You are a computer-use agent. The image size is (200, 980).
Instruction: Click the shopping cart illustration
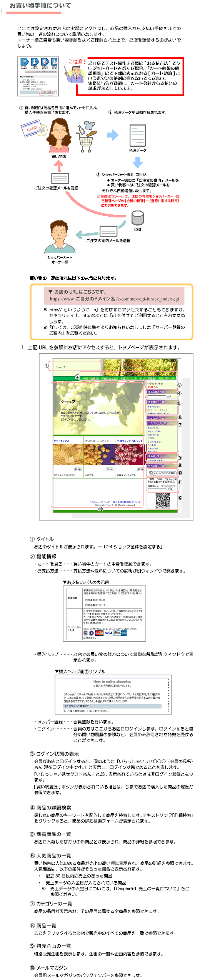[87, 137]
